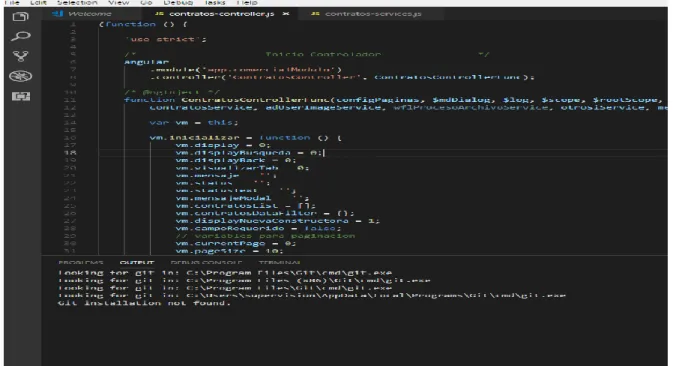The height and width of the screenshot is (366, 673).
Task: Place cursor on line vm.displayBusqueda = 0
Action: coord(249,153)
